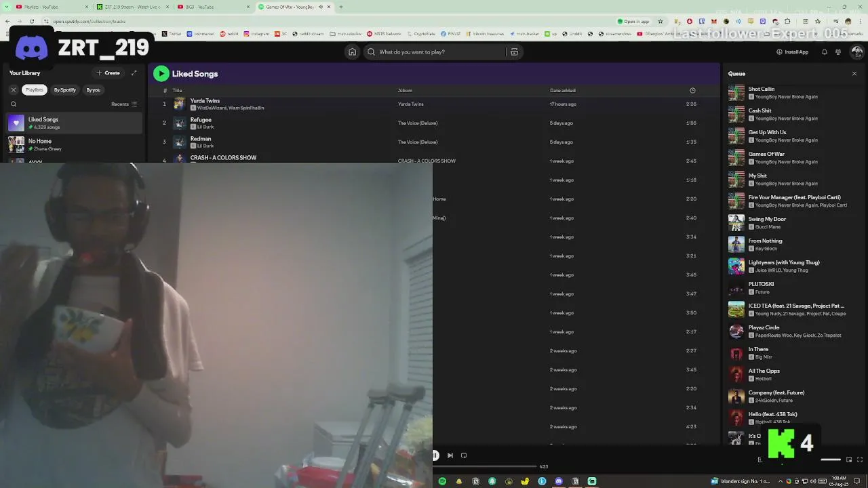Play the Liked Songs playlist
The image size is (868, 488).
161,73
